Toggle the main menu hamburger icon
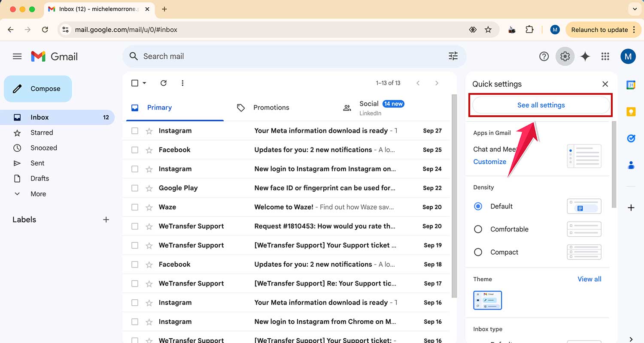The image size is (644, 343). pos(17,57)
